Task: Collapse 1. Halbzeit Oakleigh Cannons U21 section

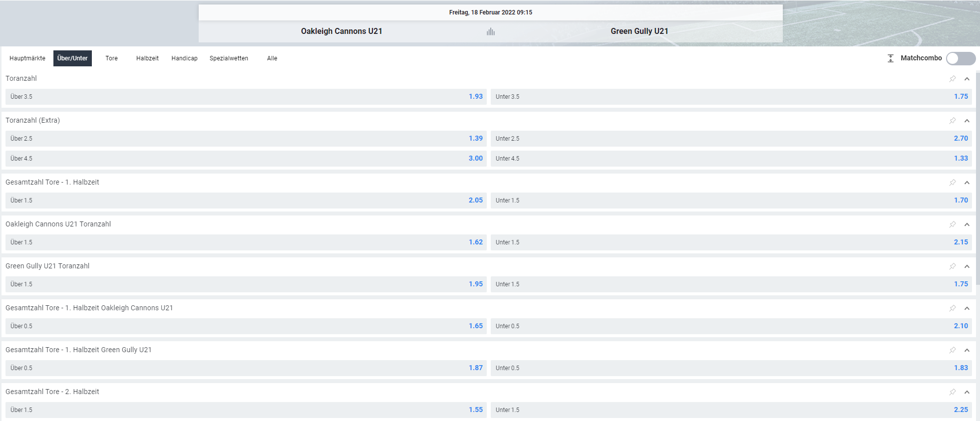Action: (967, 308)
